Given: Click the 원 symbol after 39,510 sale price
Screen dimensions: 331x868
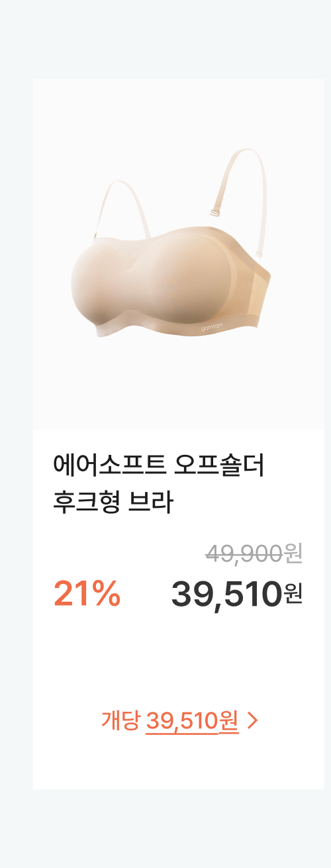Looking at the screenshot, I should (293, 594).
